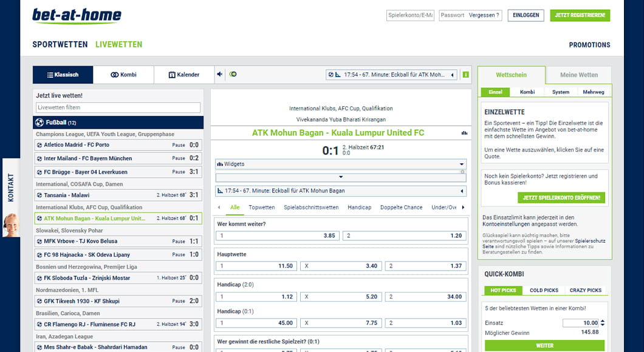The image size is (644, 352).
Task: Select Einzel bet type
Action: 495,92
